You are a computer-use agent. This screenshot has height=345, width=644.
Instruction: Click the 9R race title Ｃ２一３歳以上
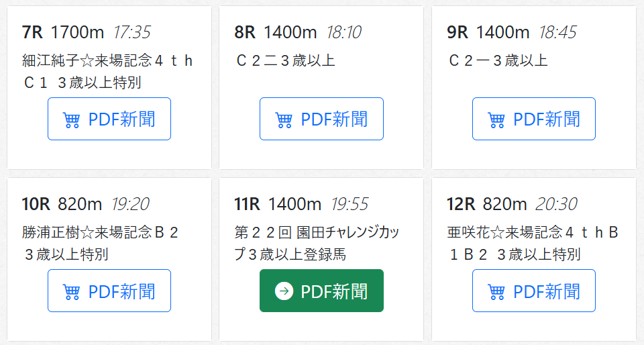click(497, 60)
